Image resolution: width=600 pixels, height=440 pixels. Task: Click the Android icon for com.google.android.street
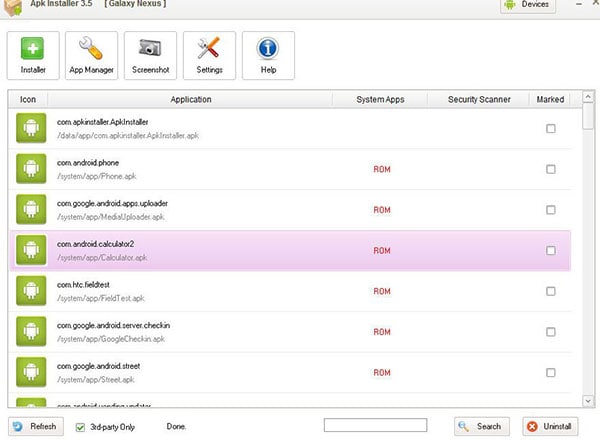(x=31, y=372)
